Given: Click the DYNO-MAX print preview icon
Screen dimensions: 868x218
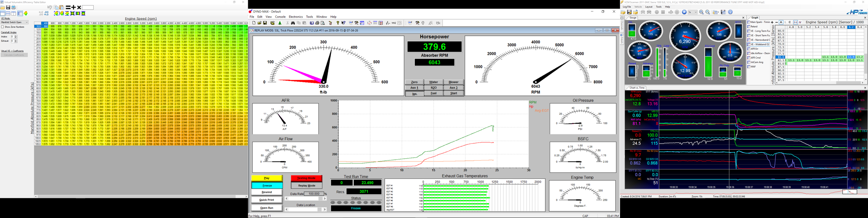Looking at the screenshot, I should coord(323,23).
